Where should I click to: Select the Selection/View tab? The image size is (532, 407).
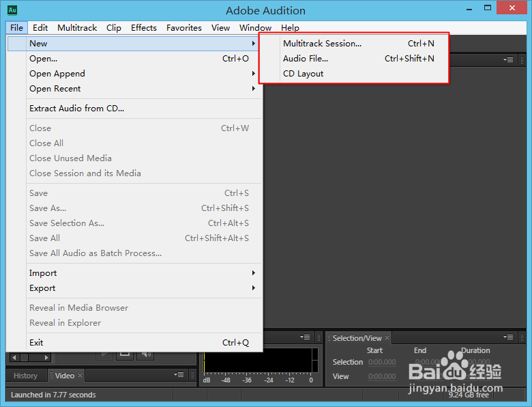[x=357, y=338]
